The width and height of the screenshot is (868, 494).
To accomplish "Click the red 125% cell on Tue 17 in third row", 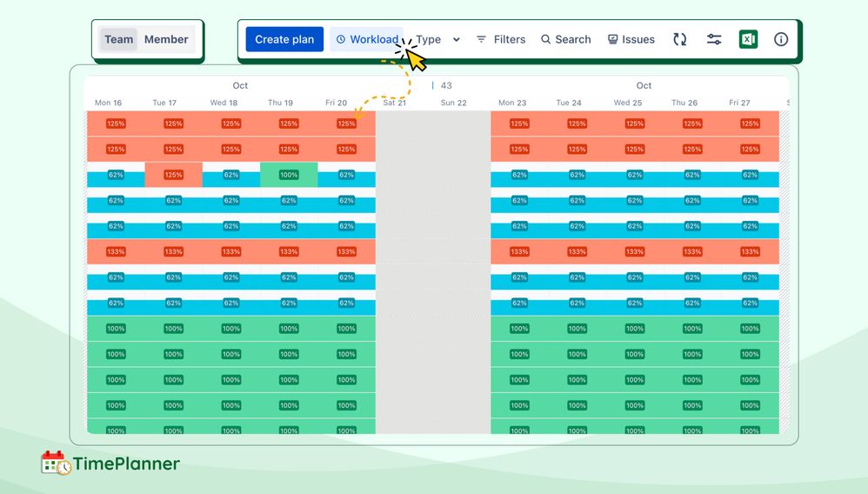I will [x=173, y=175].
